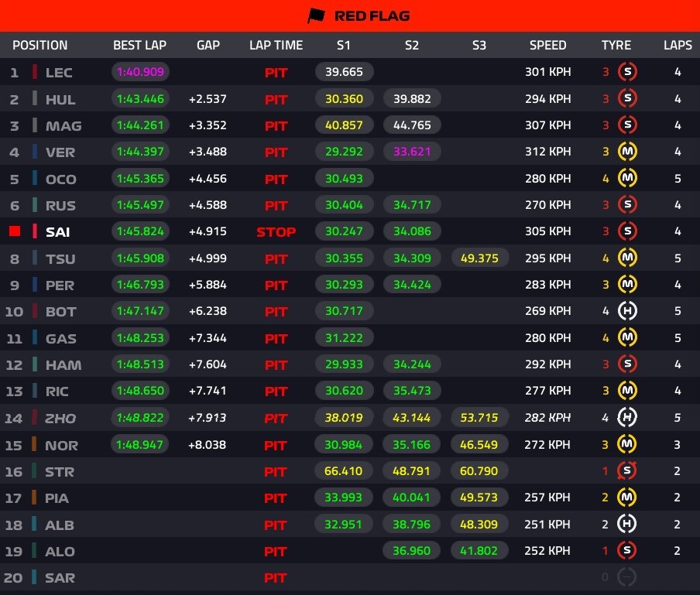Click the SPEED column header
This screenshot has height=595, width=700.
(547, 45)
